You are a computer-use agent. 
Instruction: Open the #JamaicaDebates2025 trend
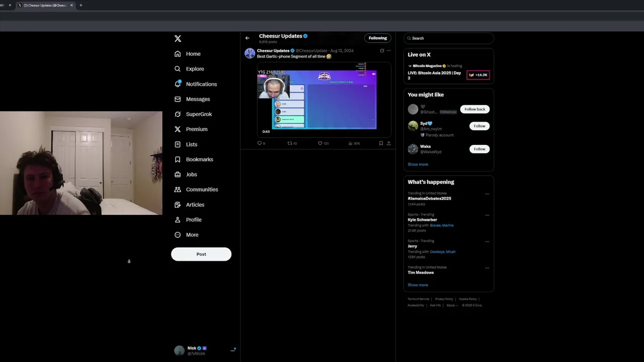[x=429, y=199]
